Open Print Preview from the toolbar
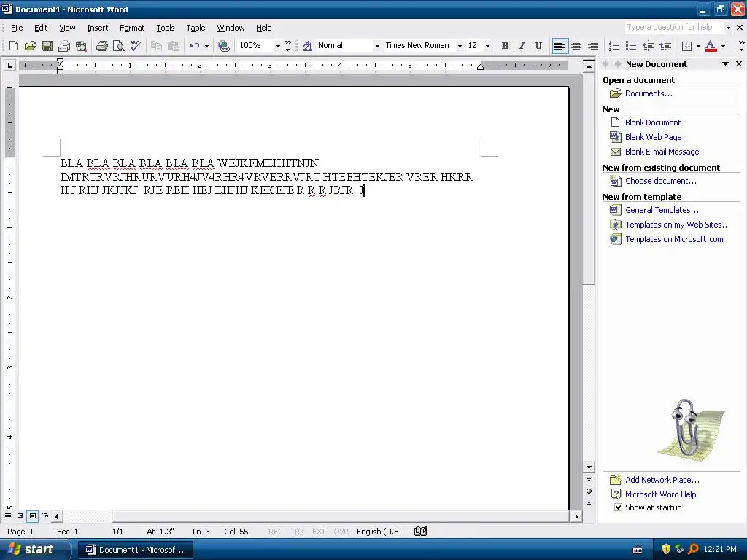The image size is (747, 560). point(119,46)
